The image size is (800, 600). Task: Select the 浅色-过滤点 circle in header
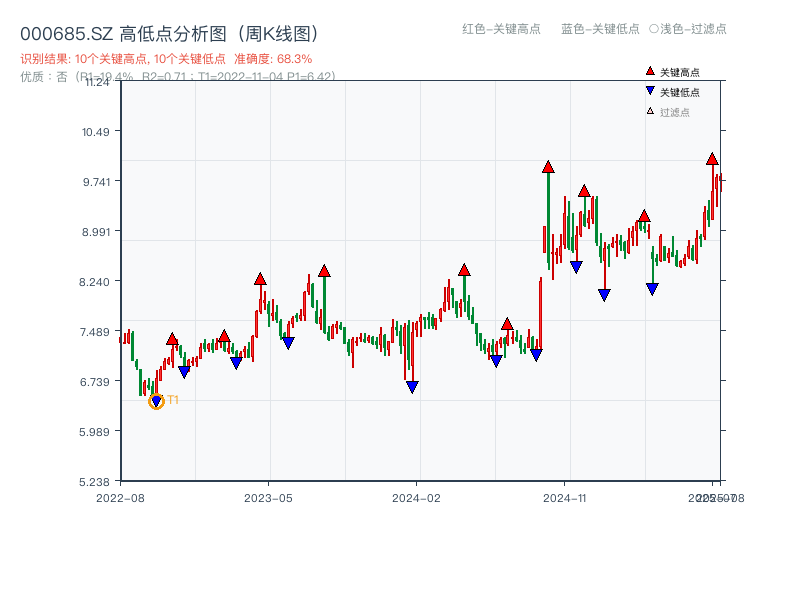(x=653, y=29)
